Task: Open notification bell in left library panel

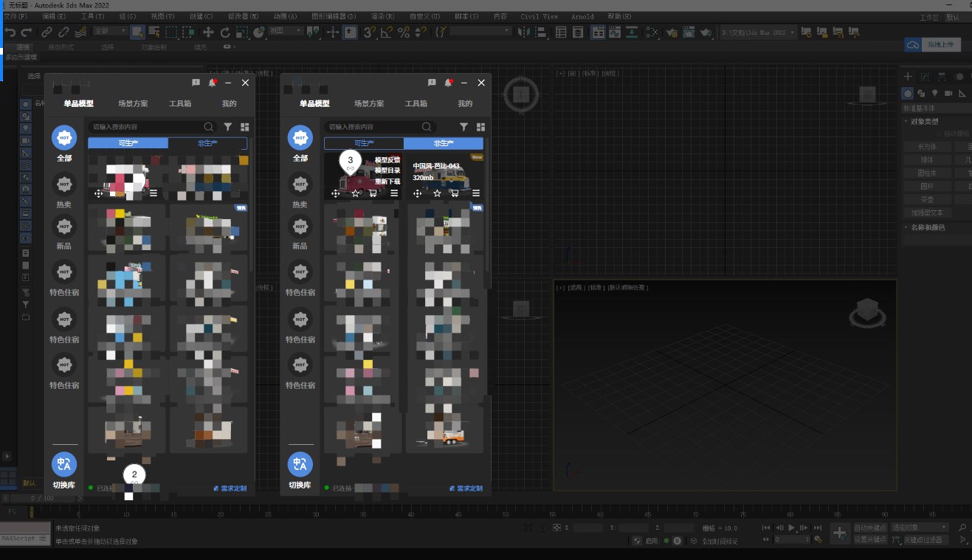Action: pos(213,83)
